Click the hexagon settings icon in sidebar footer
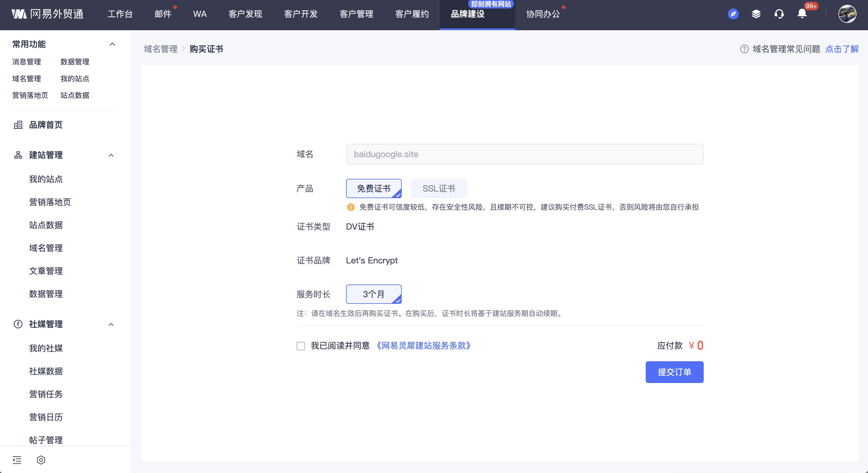Screen dimensions: 868x473 click(41, 460)
